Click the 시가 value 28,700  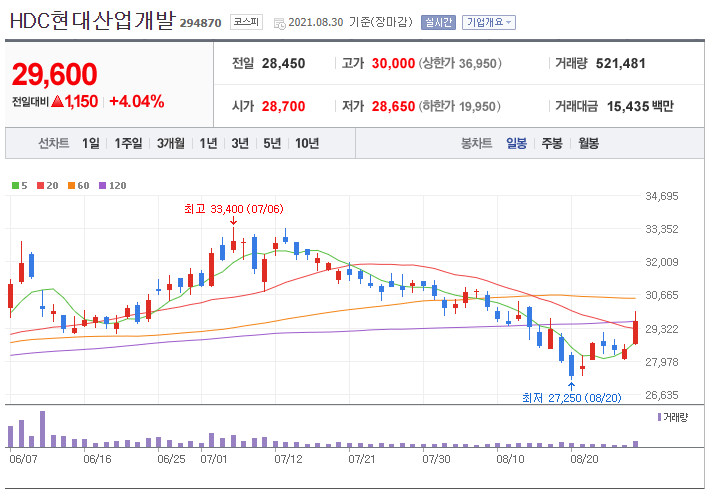click(x=283, y=107)
